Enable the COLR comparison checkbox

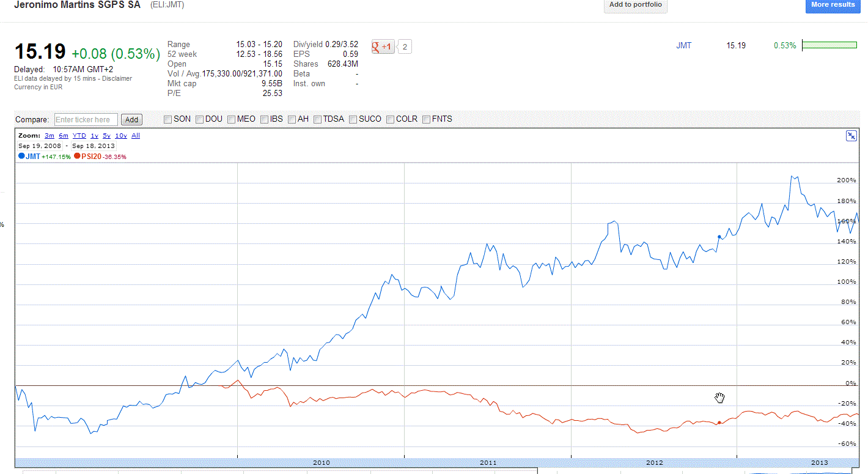tap(391, 119)
